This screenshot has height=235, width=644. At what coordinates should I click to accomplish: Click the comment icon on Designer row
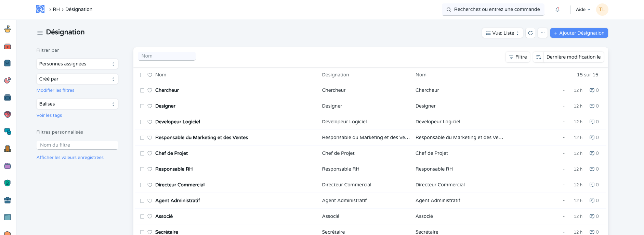(592, 106)
